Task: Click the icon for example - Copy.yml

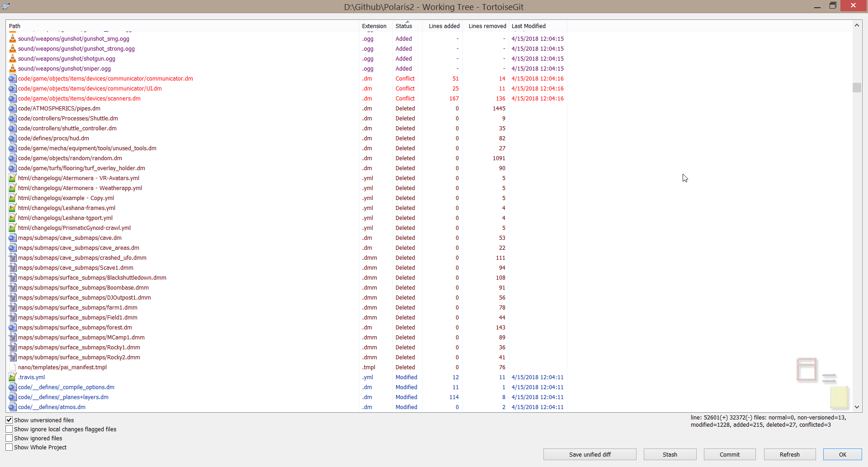Action: click(13, 198)
